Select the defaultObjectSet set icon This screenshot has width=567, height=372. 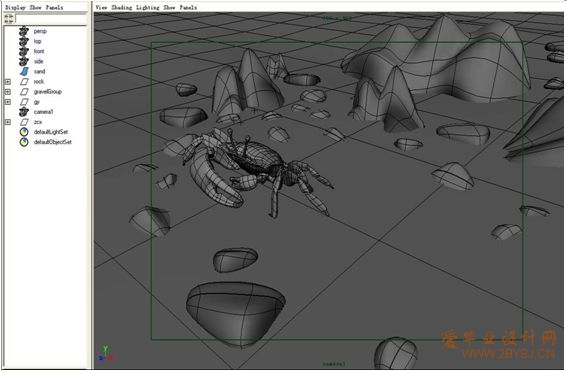(x=24, y=142)
